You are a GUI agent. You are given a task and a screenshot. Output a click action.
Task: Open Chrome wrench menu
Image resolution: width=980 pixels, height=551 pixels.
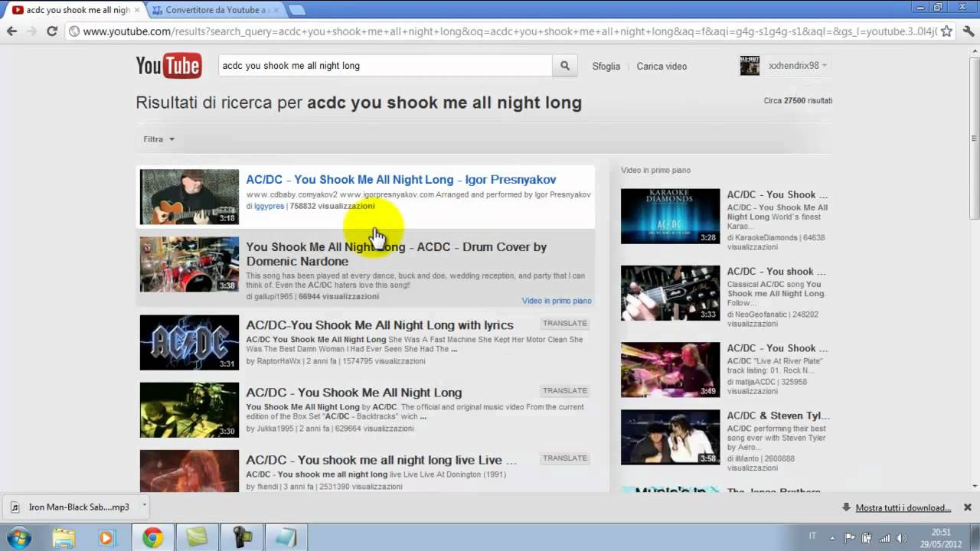coord(967,31)
